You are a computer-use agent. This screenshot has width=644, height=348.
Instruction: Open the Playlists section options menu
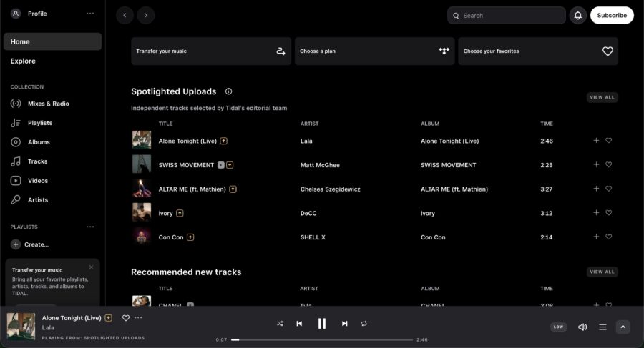pyautogui.click(x=90, y=227)
